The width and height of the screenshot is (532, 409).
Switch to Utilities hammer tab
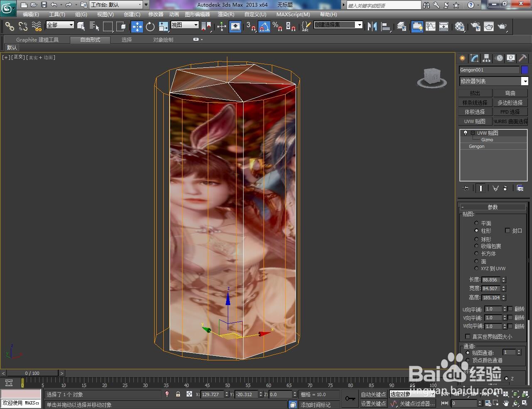(x=522, y=58)
